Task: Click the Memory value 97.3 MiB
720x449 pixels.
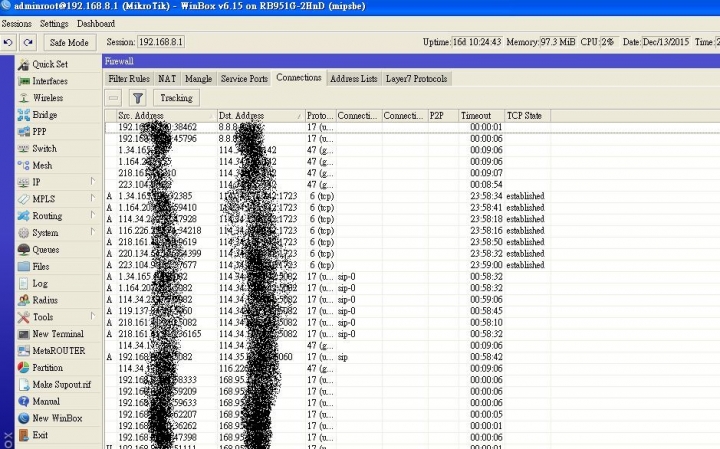Action: [557, 42]
